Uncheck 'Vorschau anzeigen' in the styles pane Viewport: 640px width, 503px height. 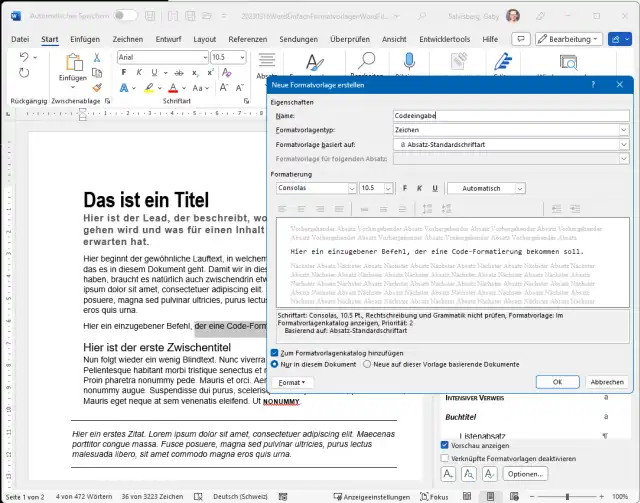(x=446, y=445)
